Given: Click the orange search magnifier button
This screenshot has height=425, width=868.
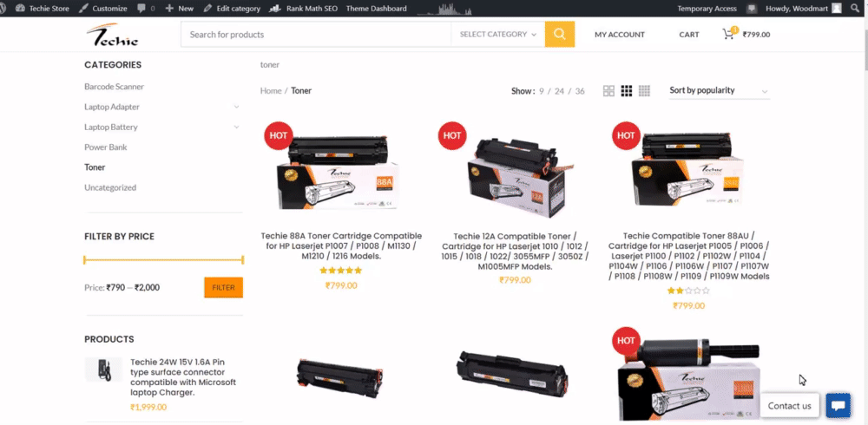Looking at the screenshot, I should pyautogui.click(x=560, y=35).
